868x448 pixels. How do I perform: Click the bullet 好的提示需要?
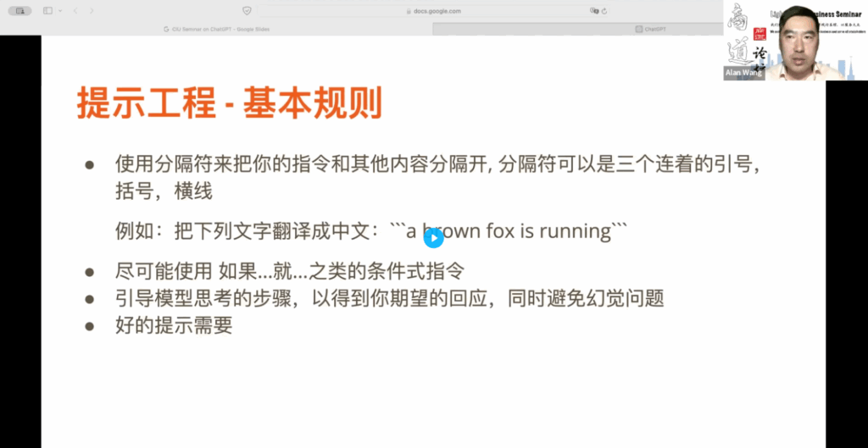coord(174,326)
